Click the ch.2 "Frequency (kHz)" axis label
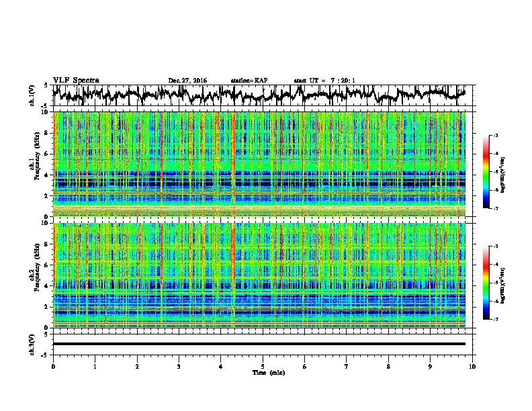The width and height of the screenshot is (532, 411). tap(37, 267)
